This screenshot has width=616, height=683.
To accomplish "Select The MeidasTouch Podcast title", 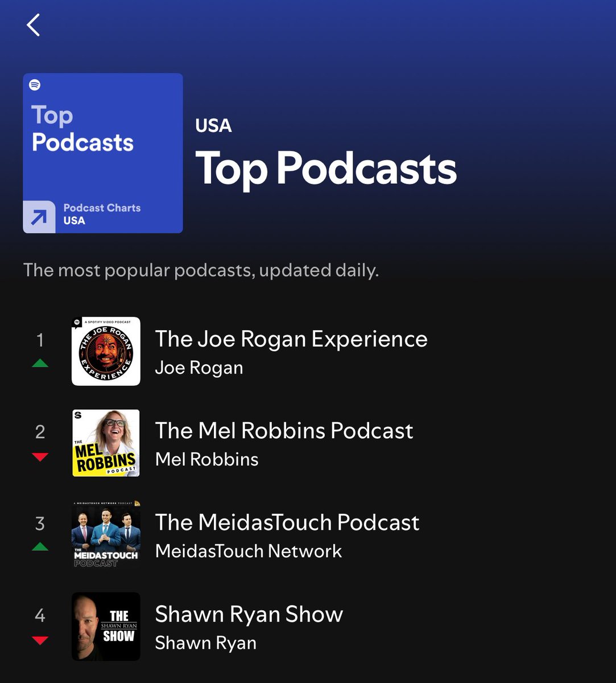I will (x=287, y=522).
